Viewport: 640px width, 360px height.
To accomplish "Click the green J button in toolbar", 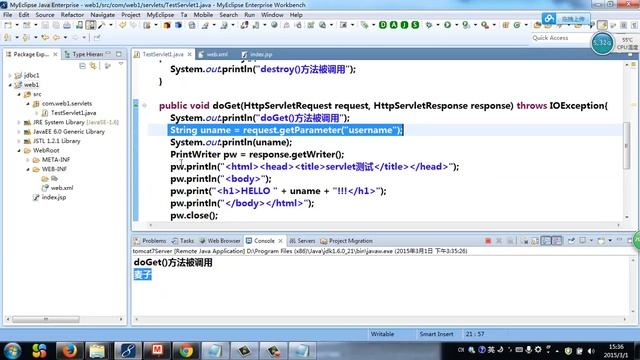I will pyautogui.click(x=404, y=25).
